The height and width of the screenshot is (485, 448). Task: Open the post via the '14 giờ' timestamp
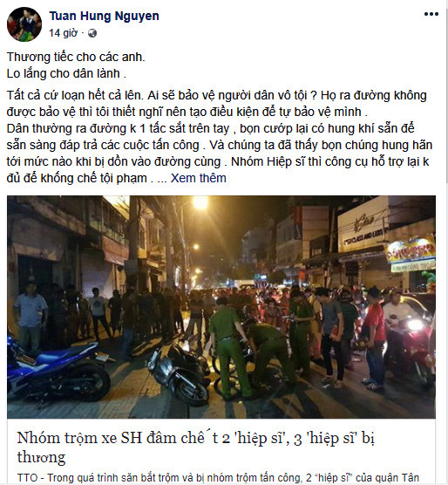point(63,33)
